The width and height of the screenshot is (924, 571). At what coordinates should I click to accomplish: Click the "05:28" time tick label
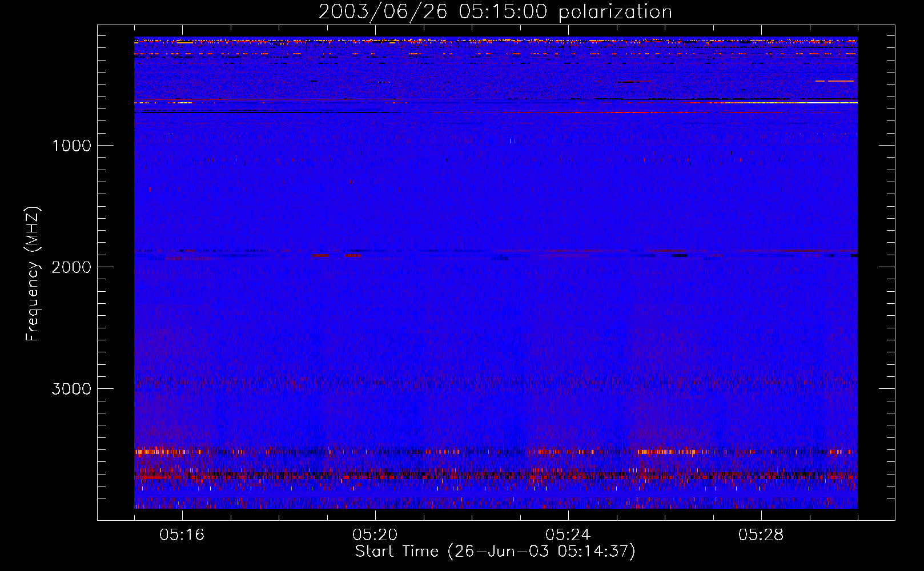[761, 535]
